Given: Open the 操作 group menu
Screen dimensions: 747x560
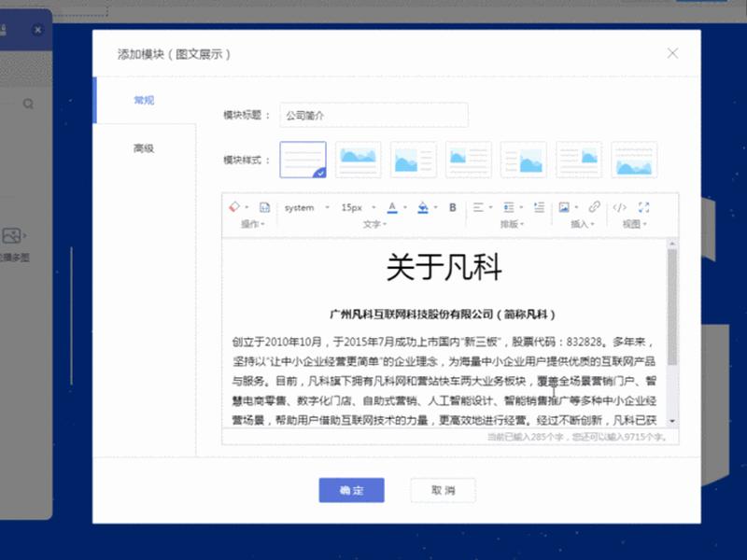Looking at the screenshot, I should coord(252,224).
